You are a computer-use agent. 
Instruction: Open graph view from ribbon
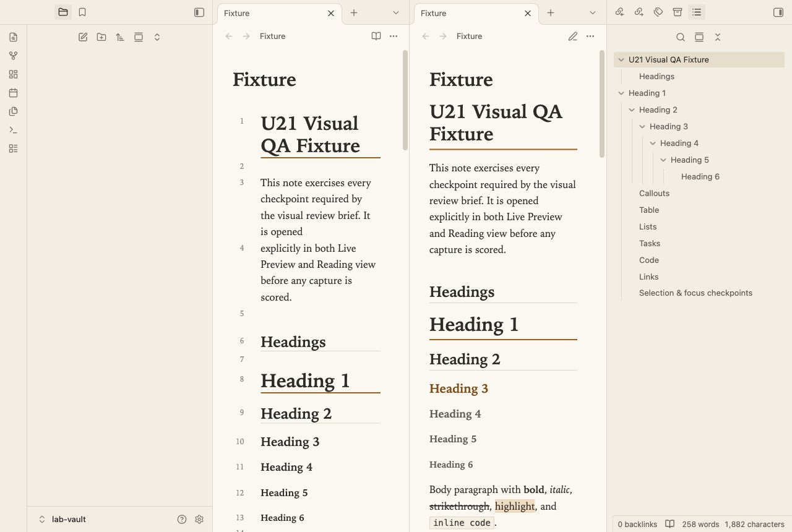click(x=14, y=56)
